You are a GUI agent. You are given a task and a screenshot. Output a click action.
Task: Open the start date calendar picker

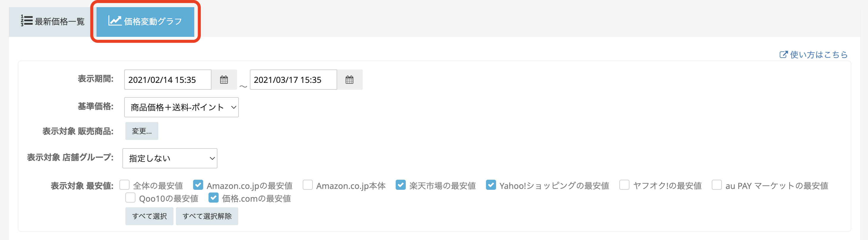click(224, 80)
